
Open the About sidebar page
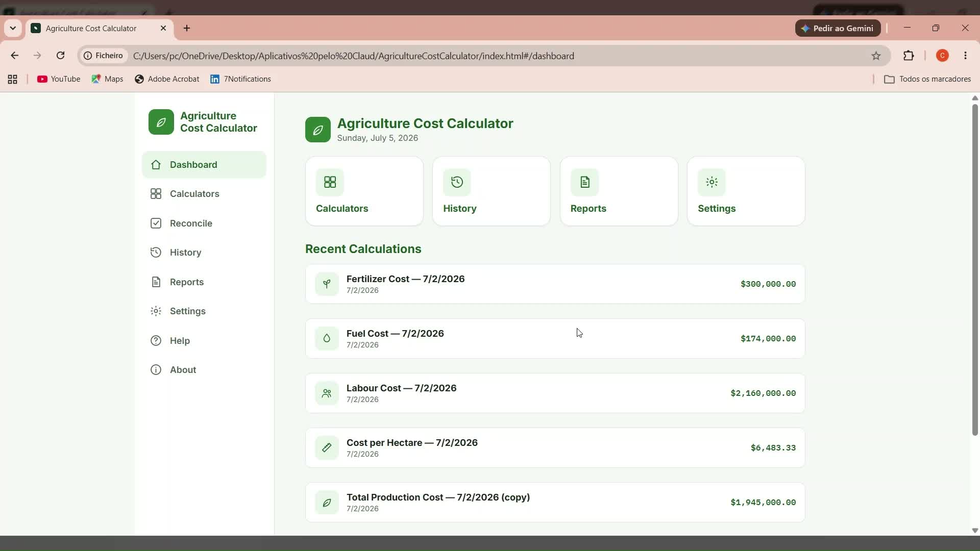coord(204,370)
